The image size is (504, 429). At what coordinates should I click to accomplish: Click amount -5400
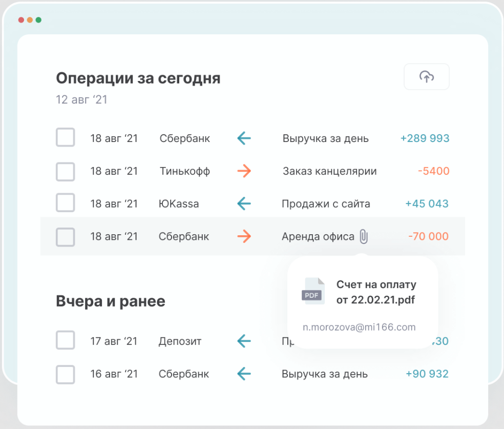433,171
